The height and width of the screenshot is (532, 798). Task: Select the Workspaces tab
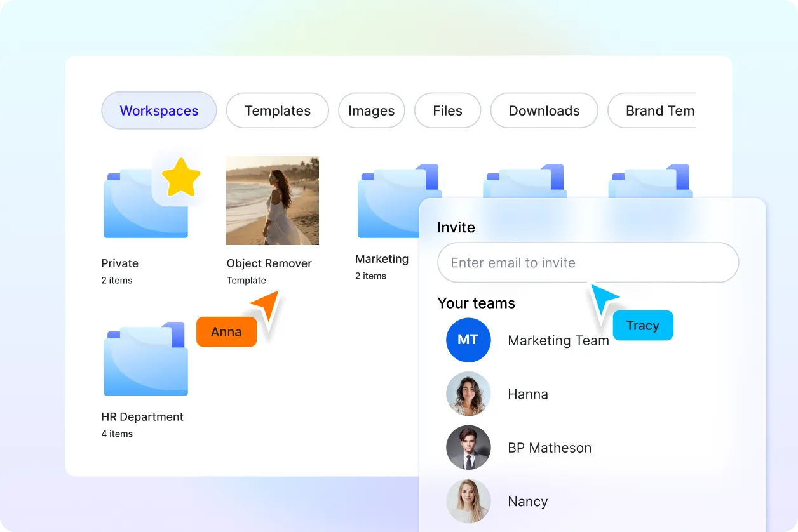pos(158,110)
